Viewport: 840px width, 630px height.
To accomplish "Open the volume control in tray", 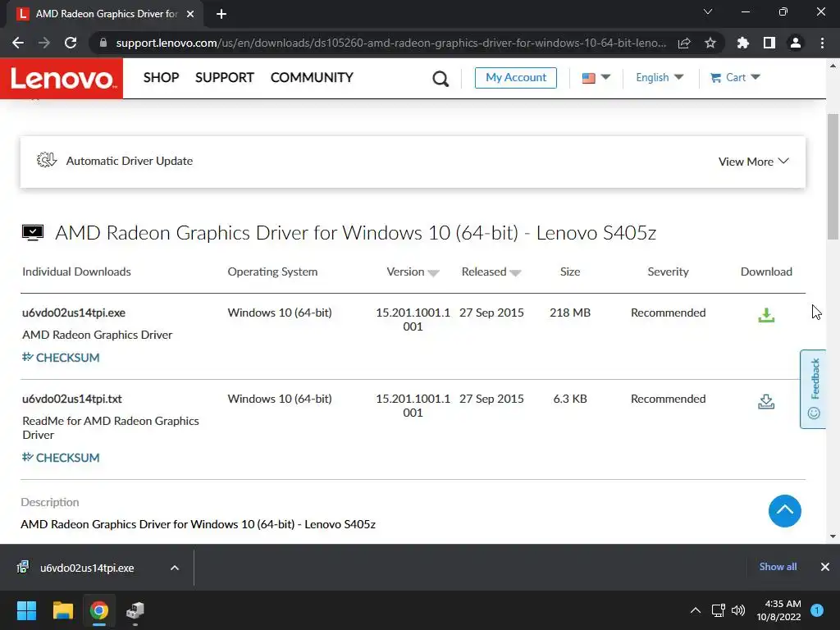I will click(738, 610).
